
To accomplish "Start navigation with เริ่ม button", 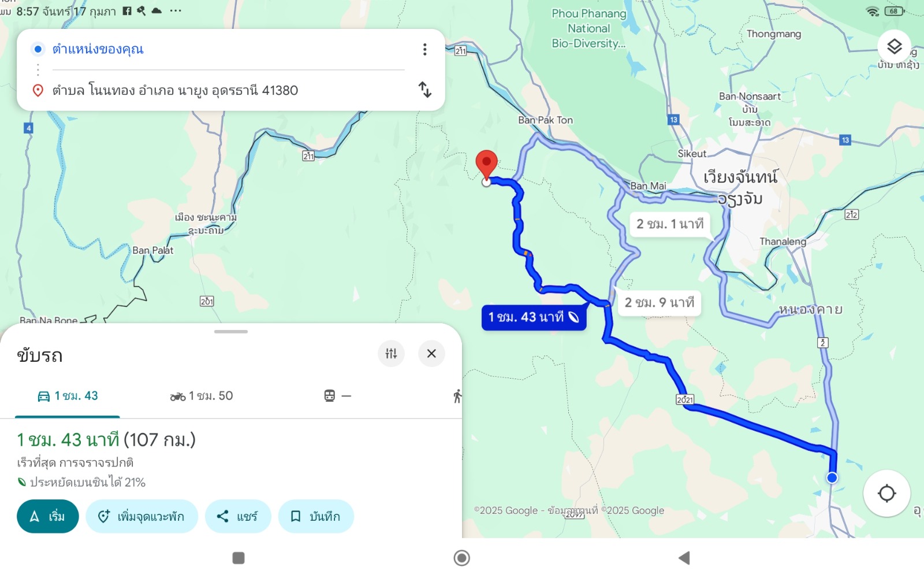I will click(x=48, y=516).
